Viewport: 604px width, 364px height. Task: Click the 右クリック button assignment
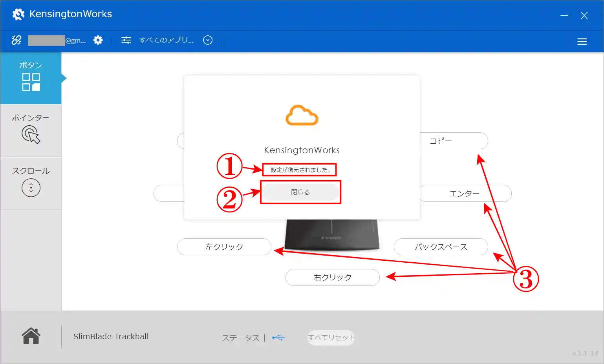pos(333,277)
